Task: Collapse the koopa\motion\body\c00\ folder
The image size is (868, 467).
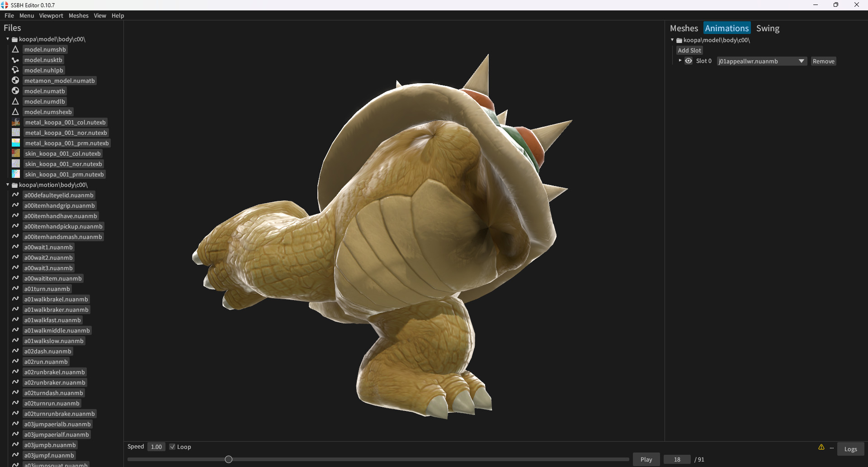Action: (x=7, y=185)
